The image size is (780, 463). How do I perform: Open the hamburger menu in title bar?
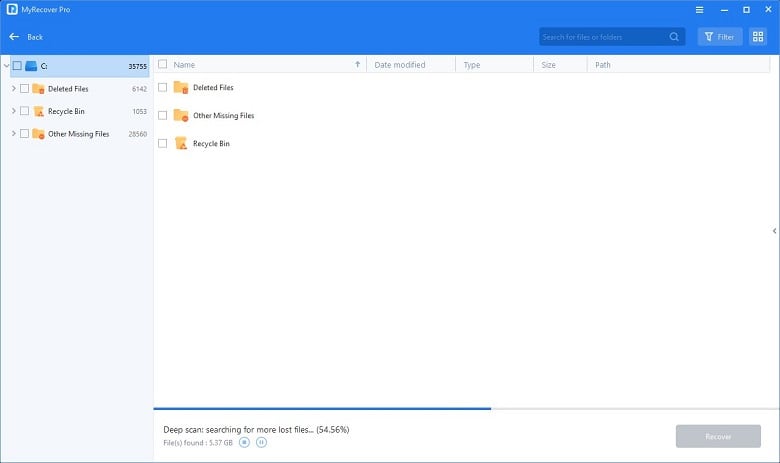pos(699,9)
